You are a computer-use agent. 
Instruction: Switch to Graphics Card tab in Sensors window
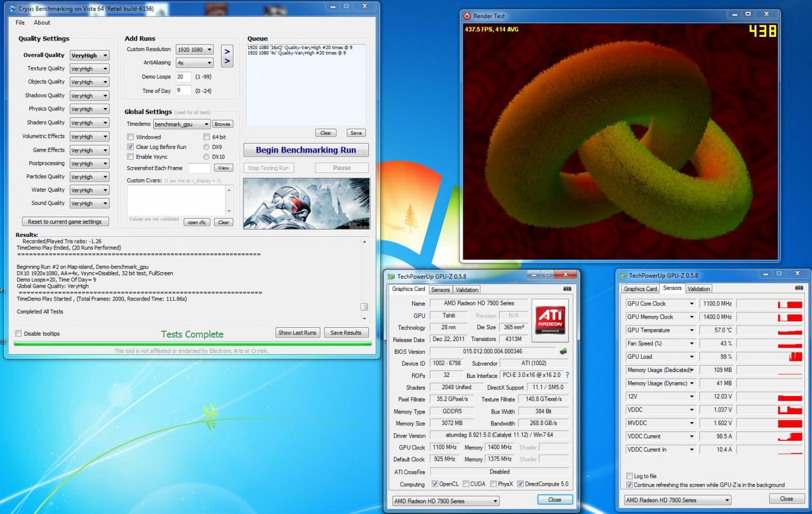pos(641,289)
